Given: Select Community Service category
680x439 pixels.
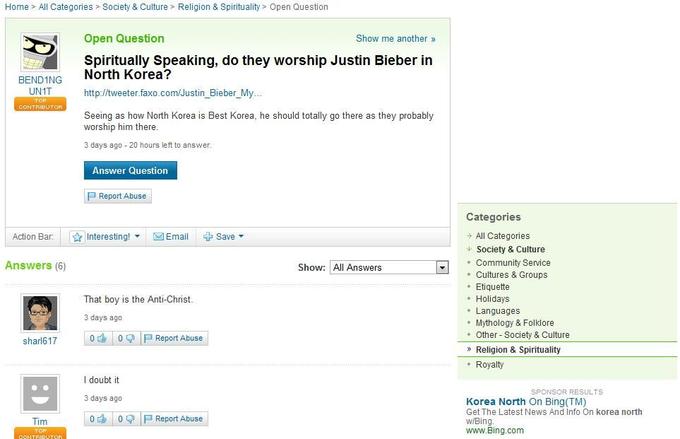Looking at the screenshot, I should [513, 263].
